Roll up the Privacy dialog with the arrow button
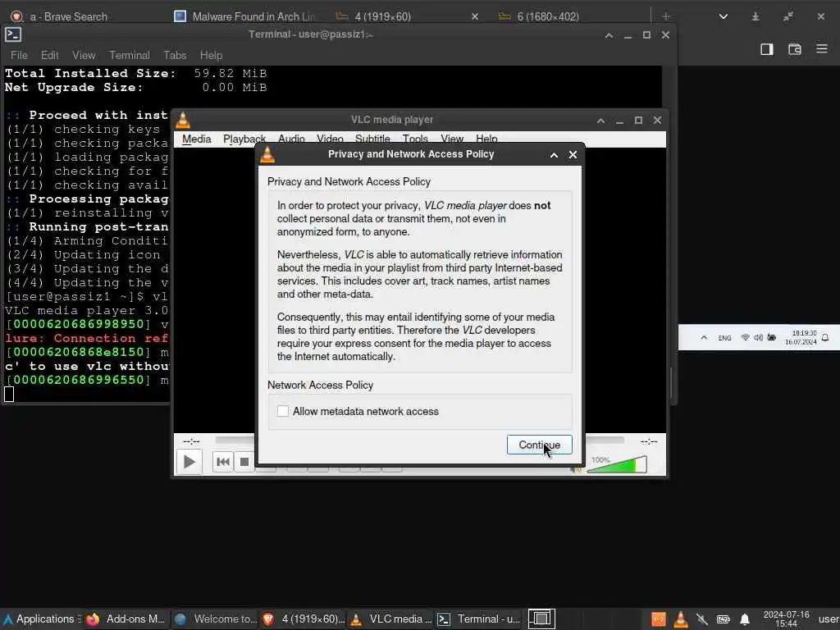The image size is (840, 630). (x=554, y=155)
